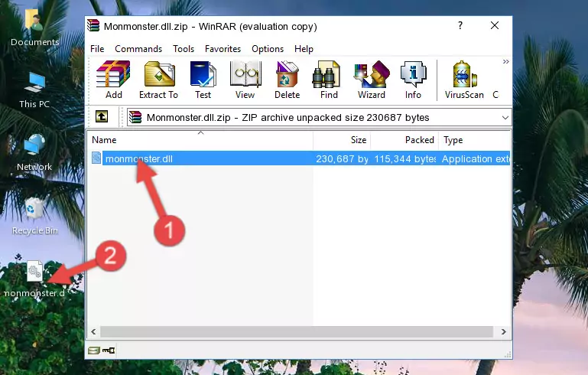Select the Documents desktop icon
Viewport: 588px width, 375px height.
click(34, 28)
